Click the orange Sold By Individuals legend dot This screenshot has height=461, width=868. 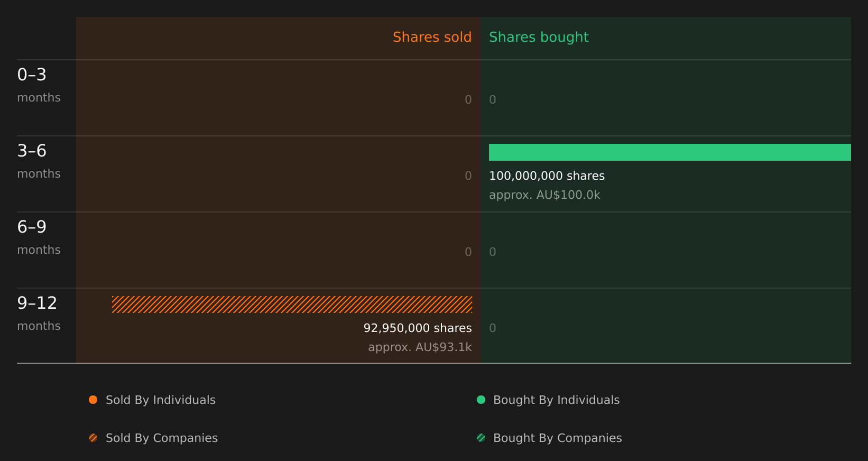click(x=93, y=400)
